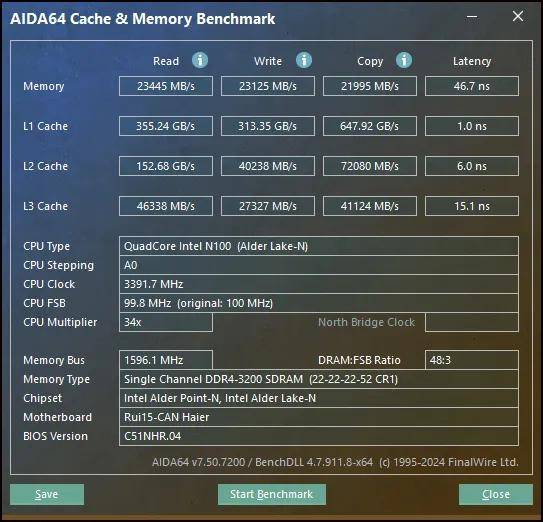Viewport: 543px width, 522px height.
Task: Click the CPU Clock field 3391.7 MHz
Action: (x=319, y=284)
